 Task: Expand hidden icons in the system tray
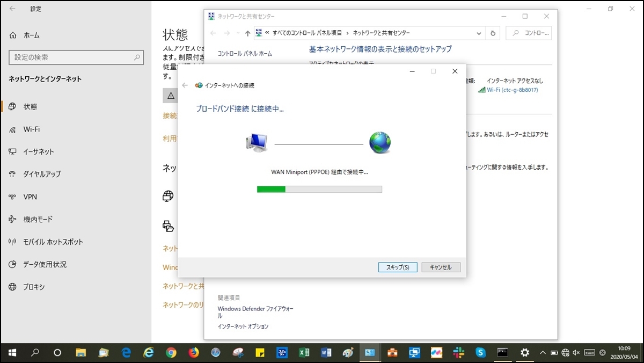[543, 353]
